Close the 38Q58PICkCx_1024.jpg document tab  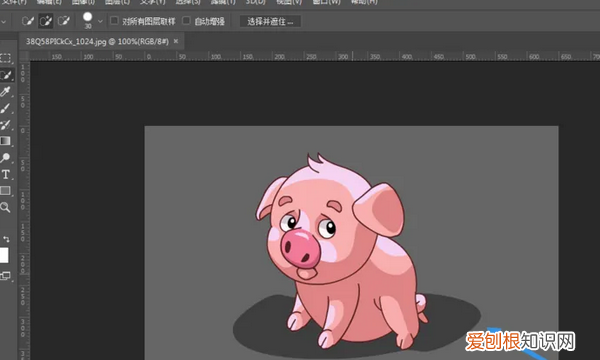(x=176, y=41)
